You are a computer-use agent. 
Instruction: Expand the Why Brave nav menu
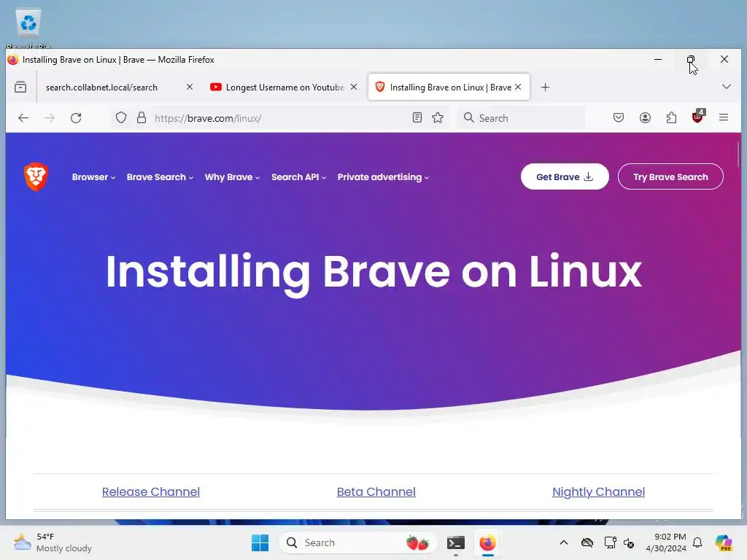pos(232,177)
